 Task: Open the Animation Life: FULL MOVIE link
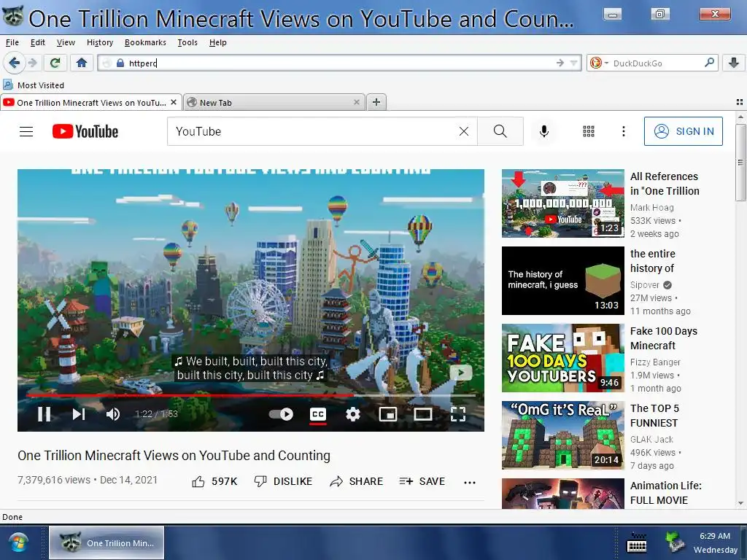coord(665,493)
